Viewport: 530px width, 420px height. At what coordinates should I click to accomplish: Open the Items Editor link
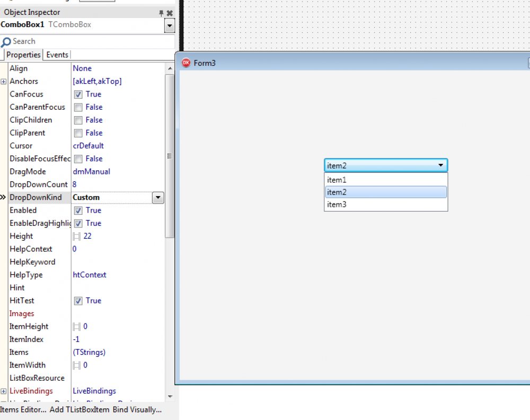pos(23,409)
